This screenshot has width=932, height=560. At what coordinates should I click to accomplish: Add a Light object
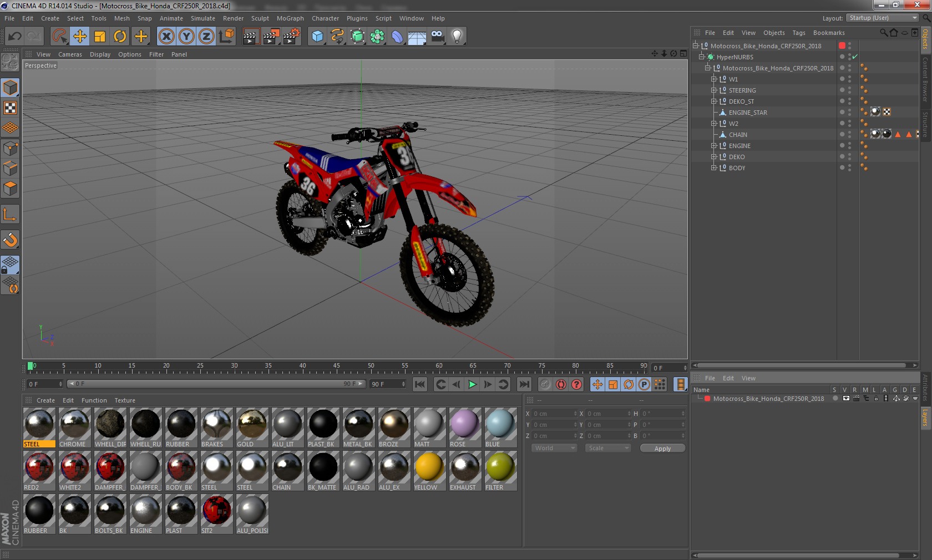point(457,37)
